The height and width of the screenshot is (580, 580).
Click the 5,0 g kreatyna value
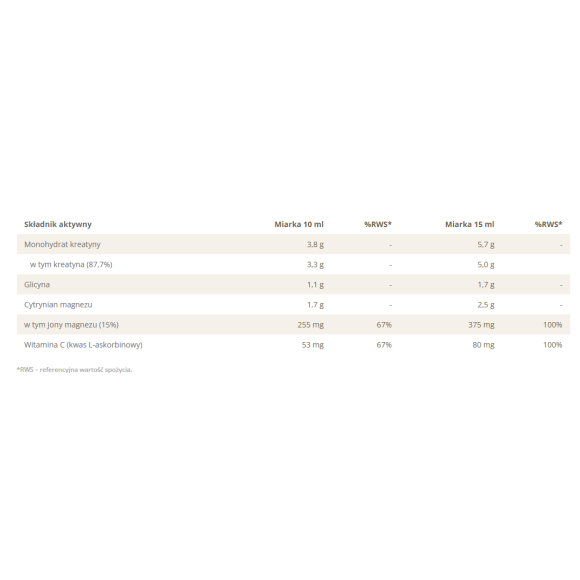coord(486,264)
